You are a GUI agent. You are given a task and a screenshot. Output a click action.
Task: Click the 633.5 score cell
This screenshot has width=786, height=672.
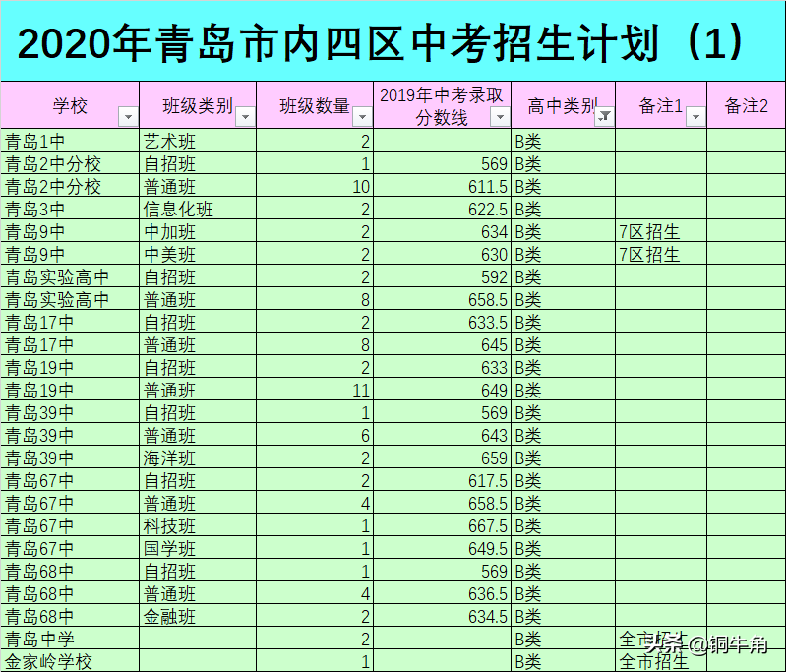[442, 322]
